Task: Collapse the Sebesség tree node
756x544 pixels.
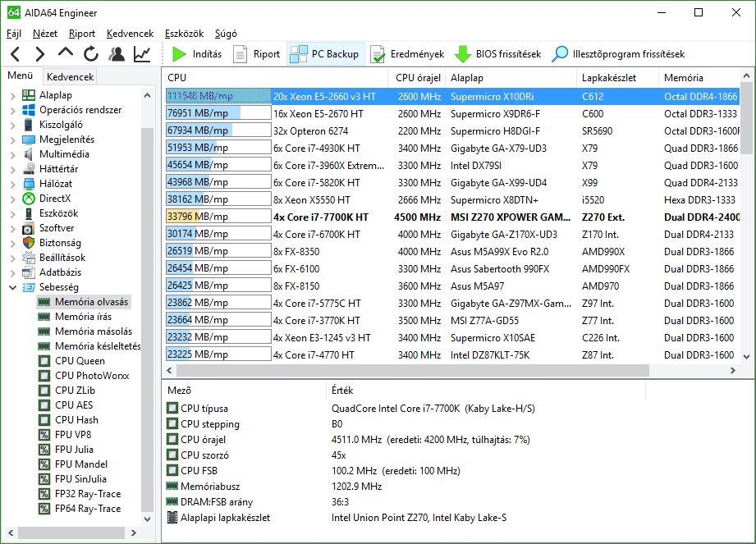Action: click(x=12, y=287)
